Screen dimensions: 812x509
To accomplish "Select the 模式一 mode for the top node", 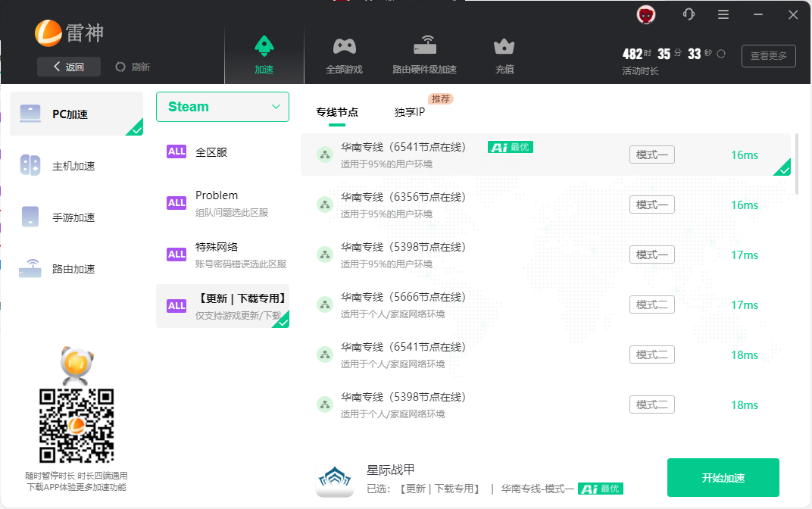I will coord(651,154).
